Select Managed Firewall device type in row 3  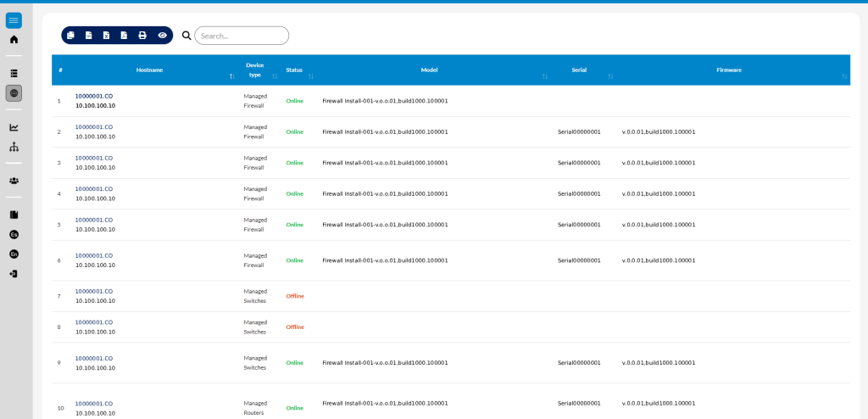click(x=254, y=163)
